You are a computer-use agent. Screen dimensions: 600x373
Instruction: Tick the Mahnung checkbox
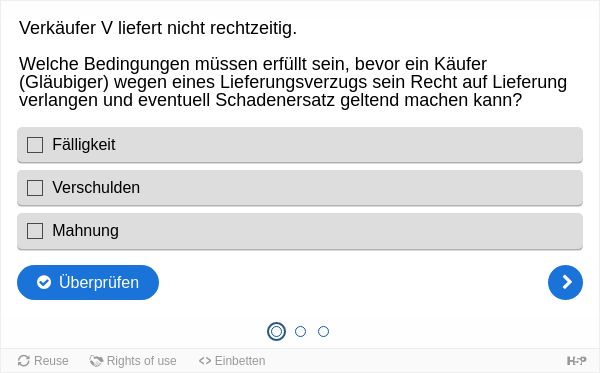click(35, 231)
